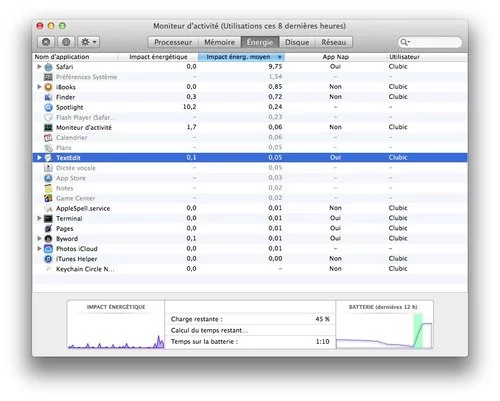Viewport: 500px width, 401px height.
Task: Expand the Photos iCloud disclosure triangle
Action: click(x=39, y=249)
